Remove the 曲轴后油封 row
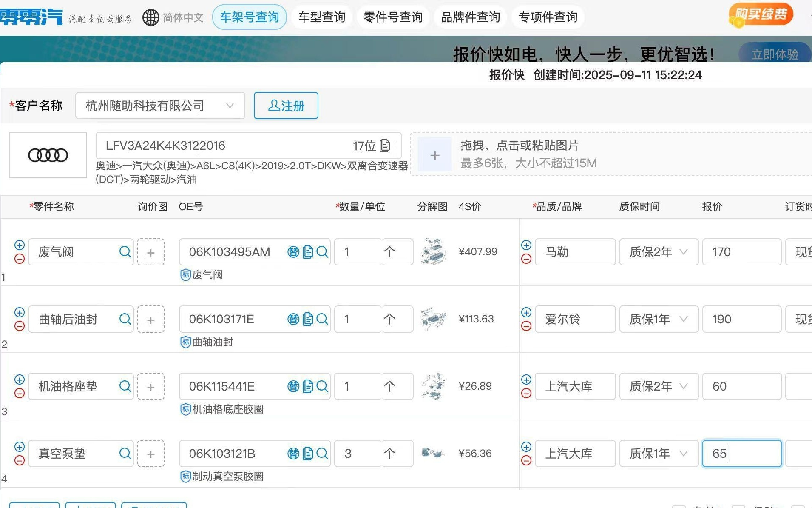Image resolution: width=812 pixels, height=508 pixels. point(20,326)
